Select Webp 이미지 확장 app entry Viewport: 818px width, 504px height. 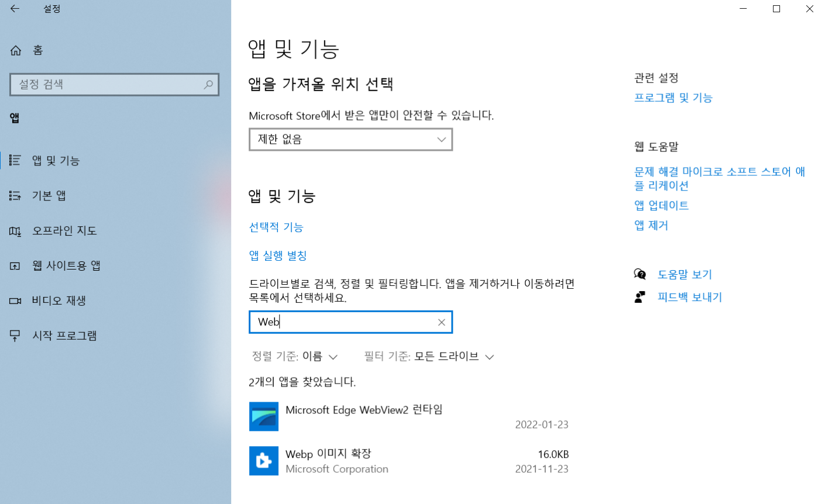(409, 461)
